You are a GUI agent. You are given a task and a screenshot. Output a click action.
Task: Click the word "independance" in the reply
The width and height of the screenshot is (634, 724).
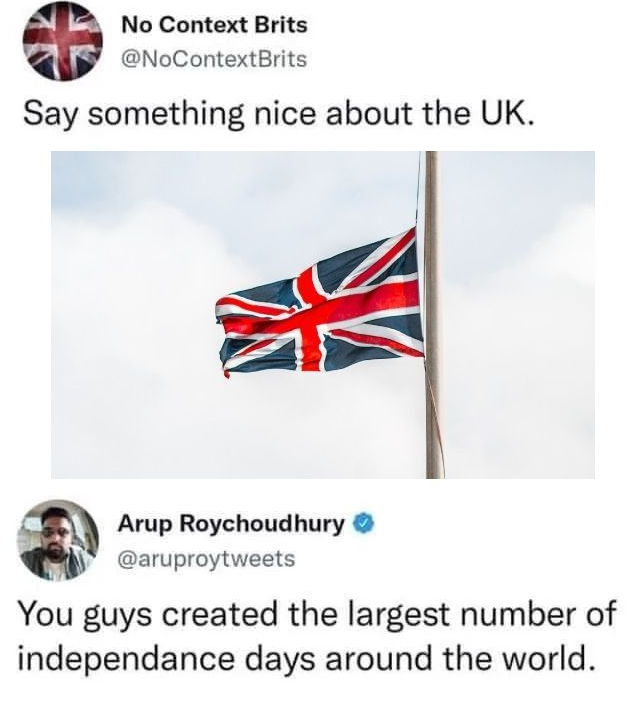125,659
